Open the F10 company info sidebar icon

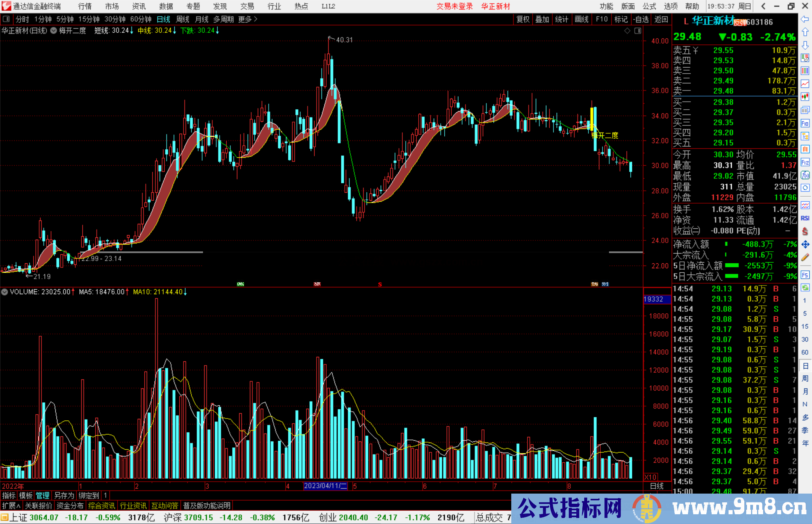click(x=805, y=123)
